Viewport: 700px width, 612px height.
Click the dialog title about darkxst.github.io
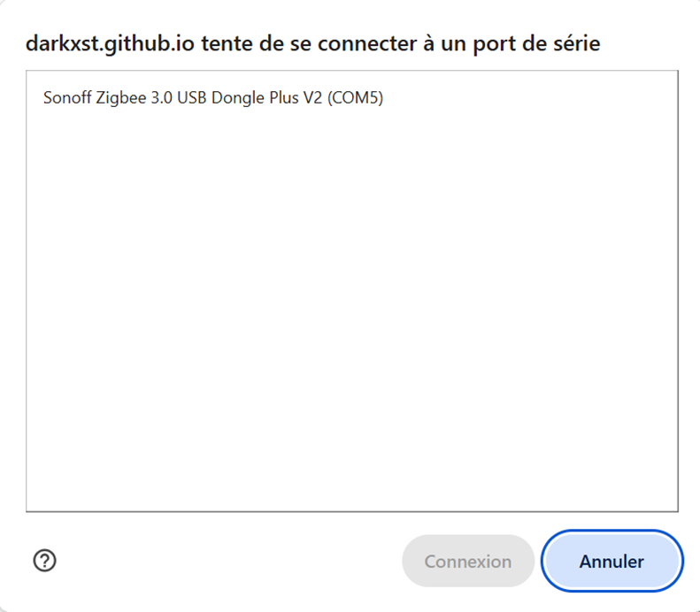tap(312, 43)
